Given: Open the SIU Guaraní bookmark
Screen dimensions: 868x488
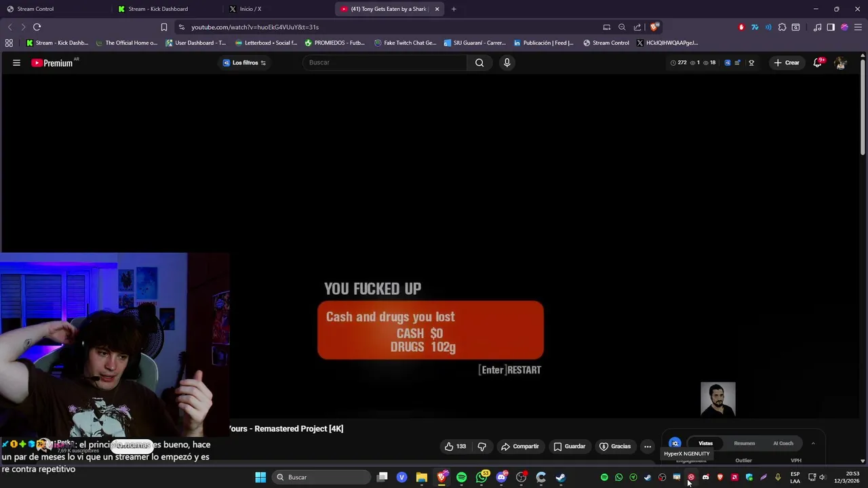Looking at the screenshot, I should tap(475, 43).
